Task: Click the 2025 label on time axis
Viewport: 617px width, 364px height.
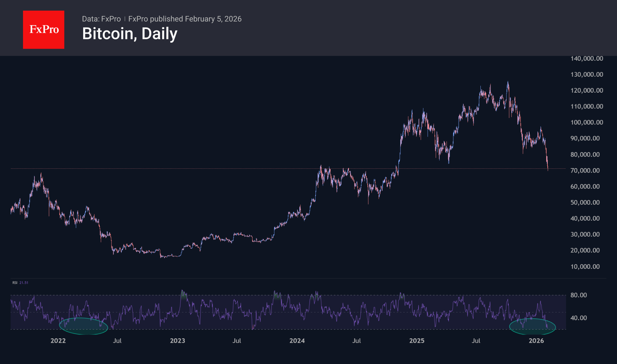Action: click(x=417, y=341)
